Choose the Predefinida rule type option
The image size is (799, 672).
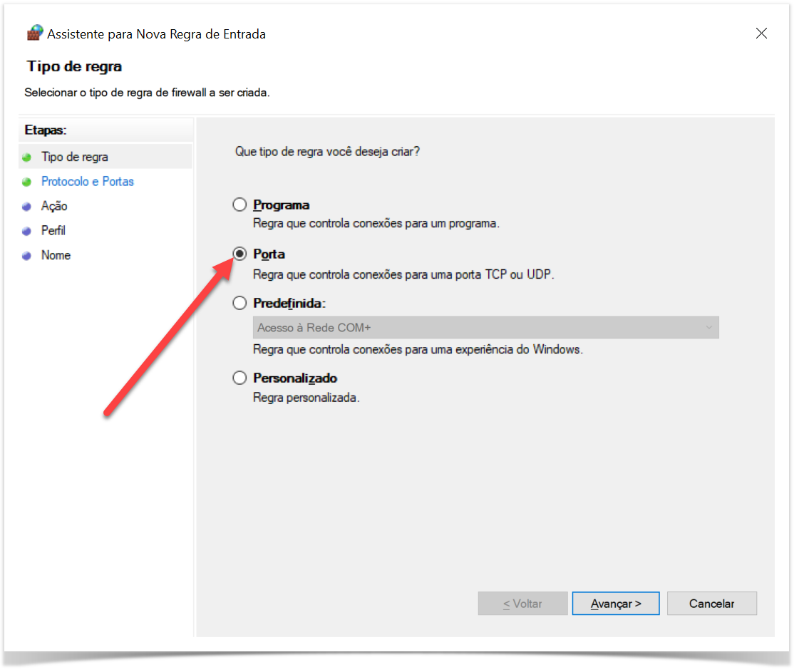[x=240, y=304]
